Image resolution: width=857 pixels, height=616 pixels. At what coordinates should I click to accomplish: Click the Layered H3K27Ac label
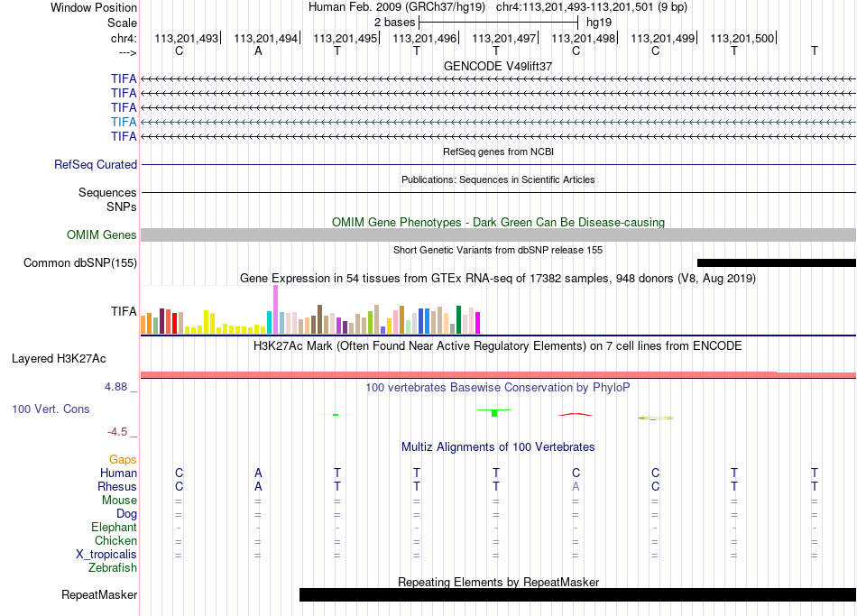tap(59, 359)
